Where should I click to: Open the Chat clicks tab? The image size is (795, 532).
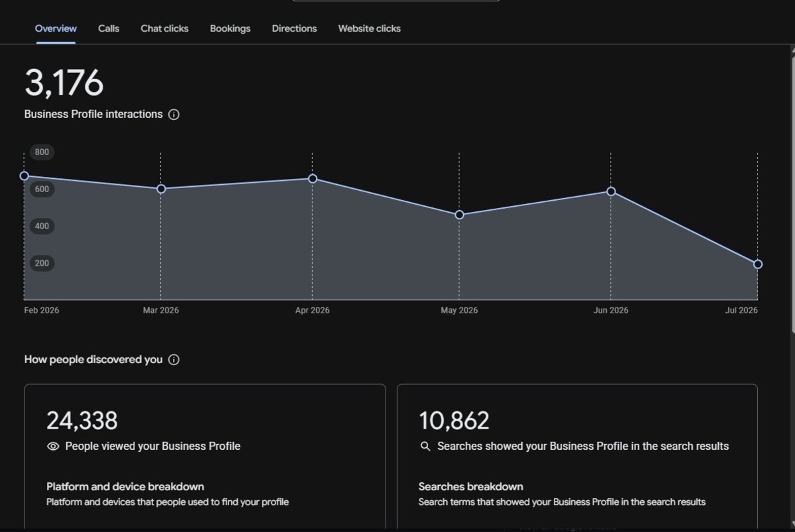[164, 28]
